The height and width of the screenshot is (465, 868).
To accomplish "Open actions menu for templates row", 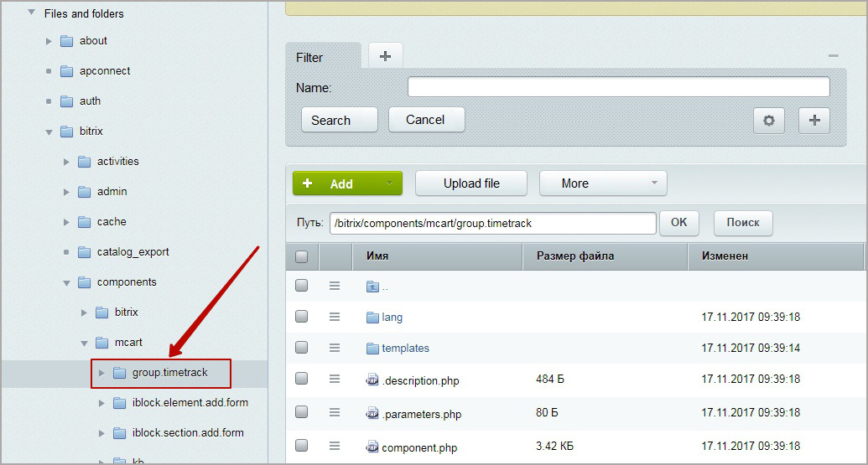I will pos(335,348).
